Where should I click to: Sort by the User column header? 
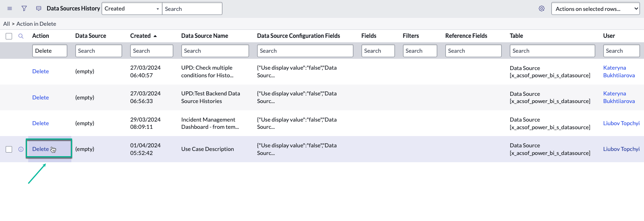(x=609, y=36)
